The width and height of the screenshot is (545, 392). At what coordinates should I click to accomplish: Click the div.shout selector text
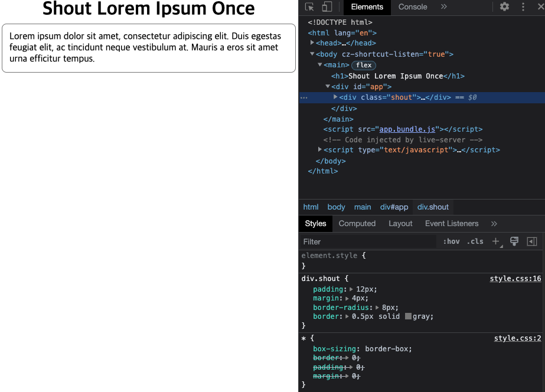[x=321, y=279]
